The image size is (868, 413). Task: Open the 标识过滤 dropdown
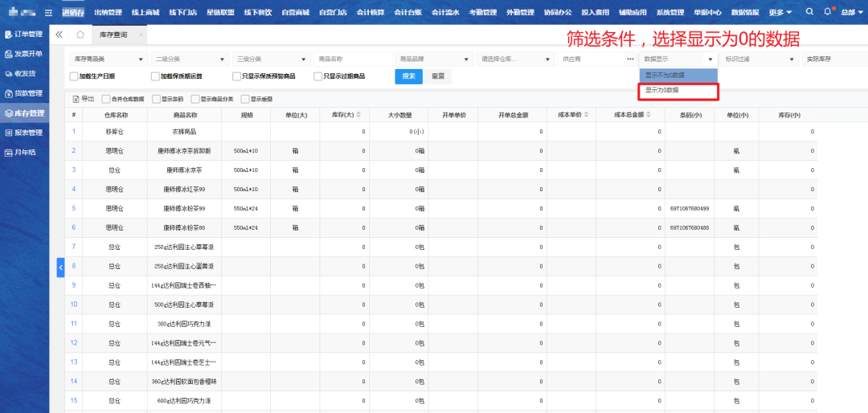pyautogui.click(x=758, y=59)
